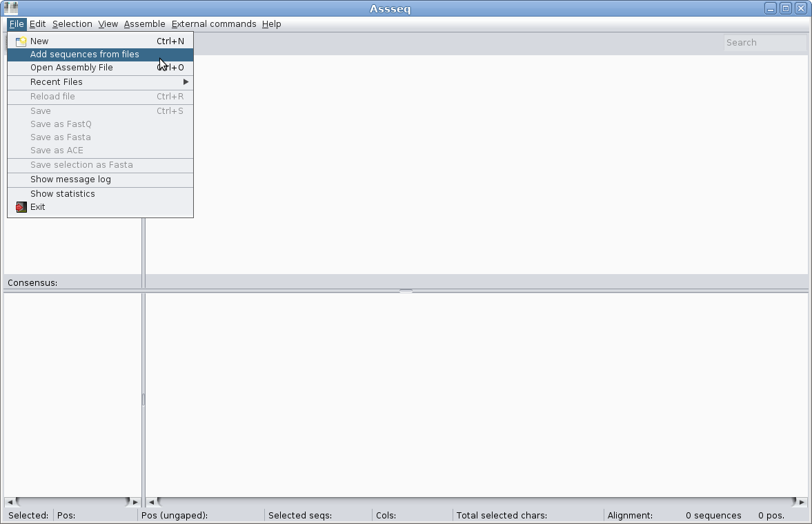
Task: Click right arrow of names pane scrollbar
Action: pos(136,502)
